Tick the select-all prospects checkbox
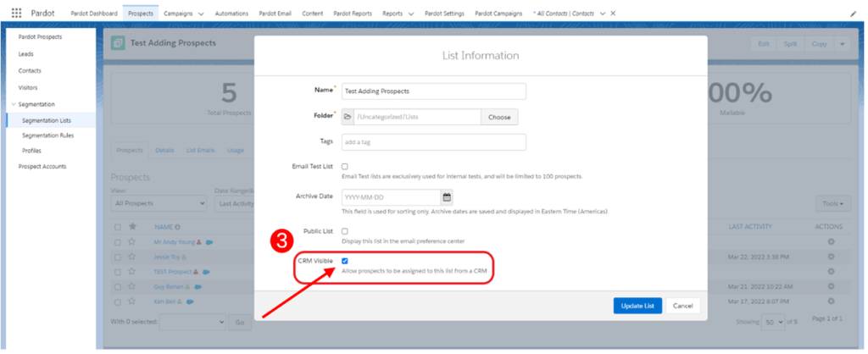The height and width of the screenshot is (354, 868). [x=117, y=227]
